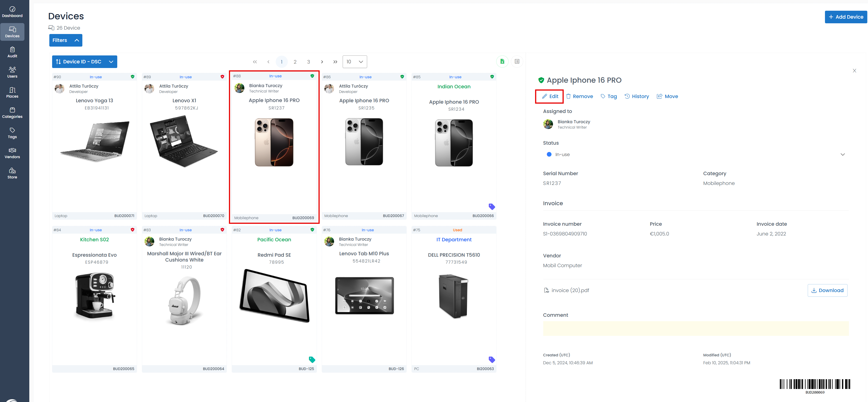Select page 1 in pagination
Viewport: 868px width, 402px height.
click(x=281, y=62)
